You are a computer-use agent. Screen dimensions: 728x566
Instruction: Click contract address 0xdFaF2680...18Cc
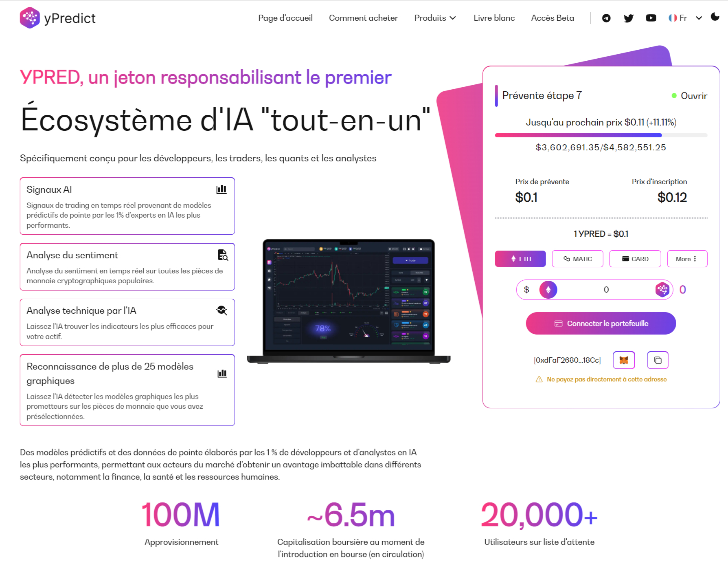pos(567,360)
